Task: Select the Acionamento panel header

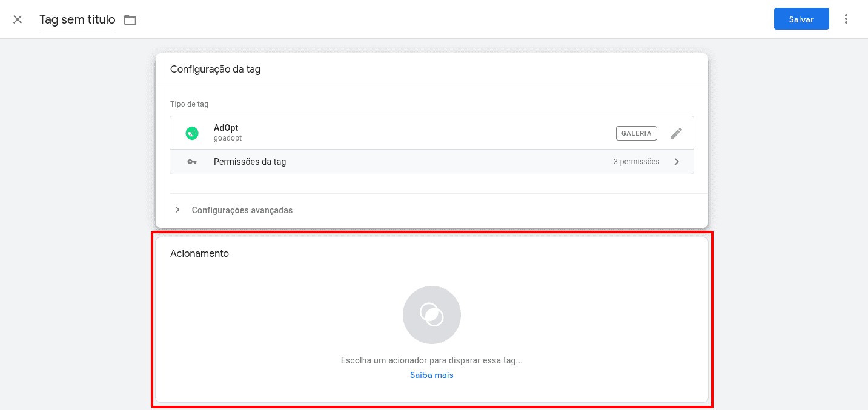Action: (199, 253)
